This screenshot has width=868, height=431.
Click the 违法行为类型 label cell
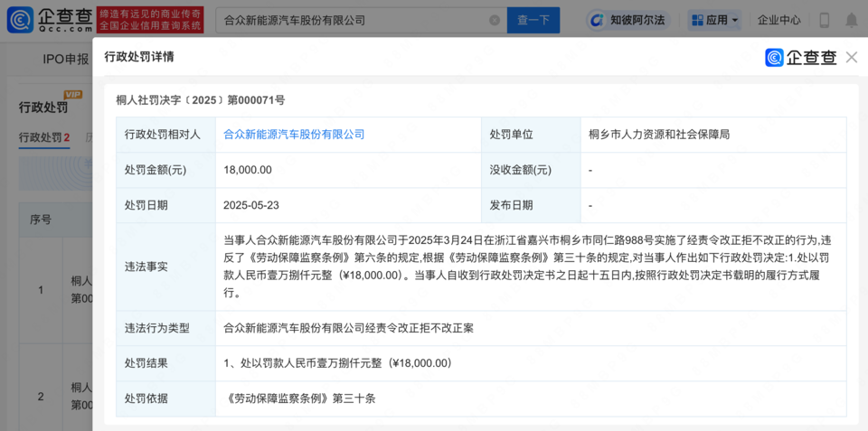tap(166, 328)
